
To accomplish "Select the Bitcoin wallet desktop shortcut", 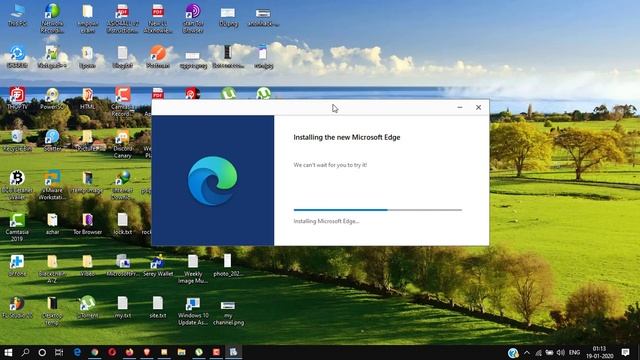I will coord(17,185).
